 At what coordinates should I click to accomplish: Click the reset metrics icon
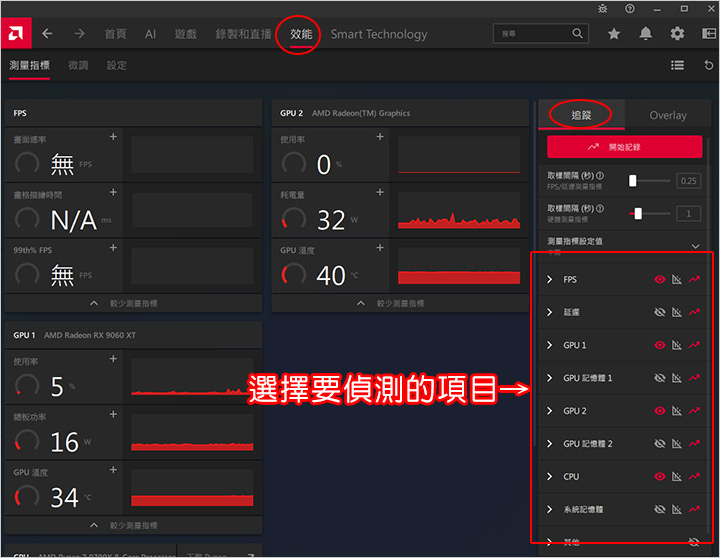pos(709,65)
